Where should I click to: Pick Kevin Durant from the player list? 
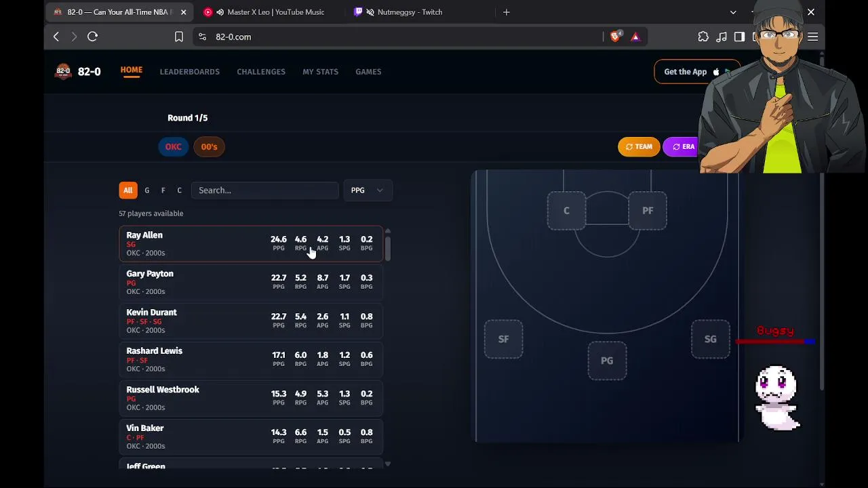click(x=251, y=321)
